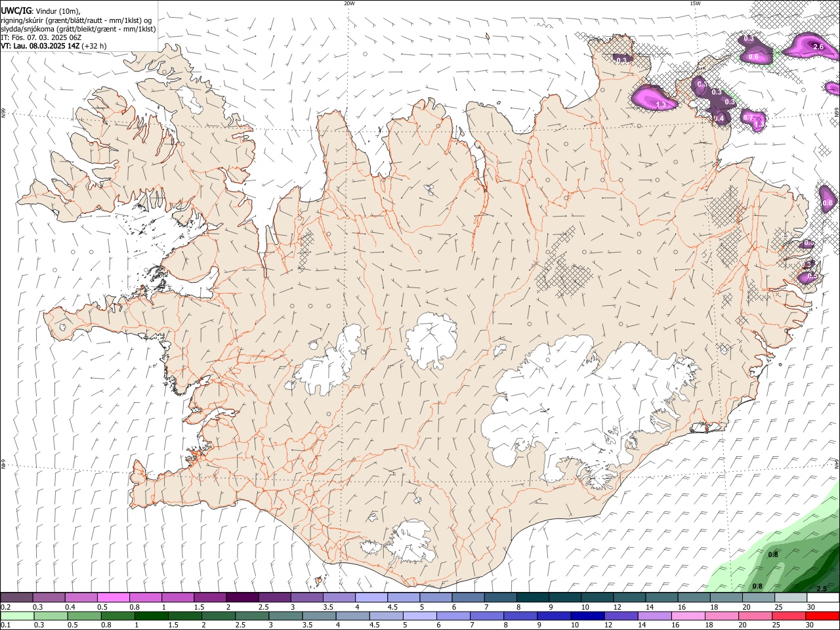Click the 0.5 pink swatch in upper legend
This screenshot has height=630, width=840.
(x=113, y=597)
